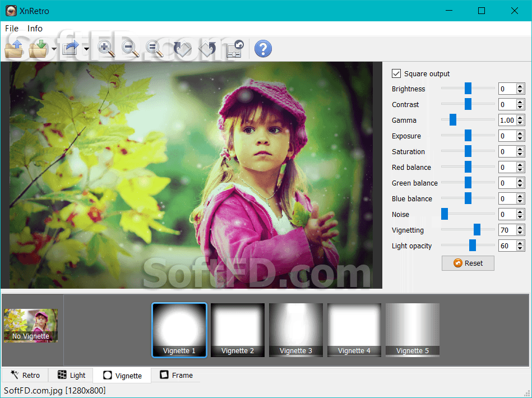The width and height of the screenshot is (532, 398).
Task: Toggle the Square output checkbox
Action: [396, 73]
